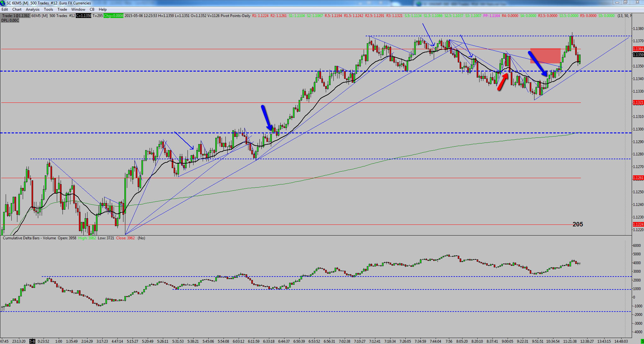Click the 9:00:05 time axis label
Image resolution: width=644 pixels, height=344 pixels.
tap(508, 341)
